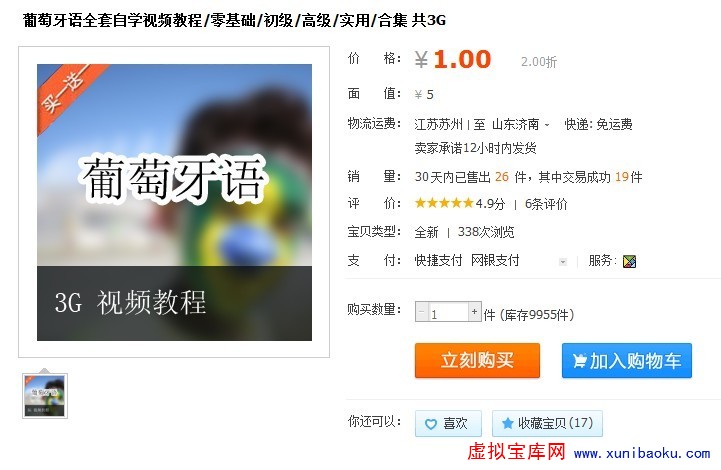Select the small product thumbnail below the main image
Screen dimensions: 721x470
pos(45,396)
